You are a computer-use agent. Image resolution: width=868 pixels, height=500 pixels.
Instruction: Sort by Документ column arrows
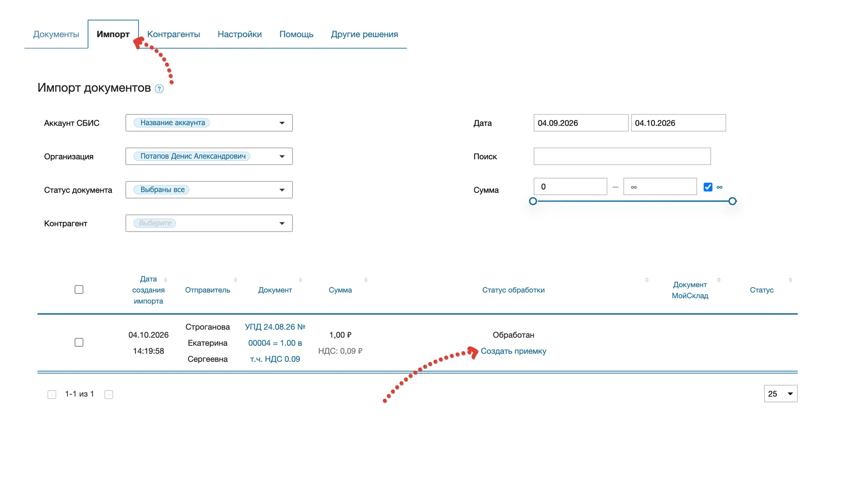click(x=301, y=280)
